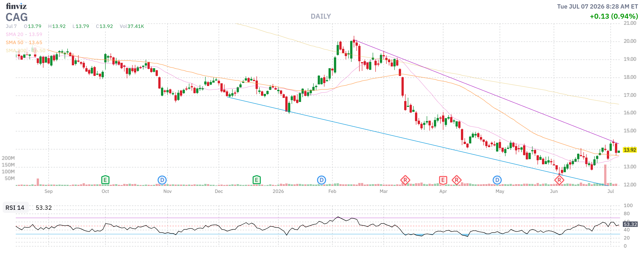Click the DAILY timeframe label
Image resolution: width=644 pixels, height=253 pixels.
(321, 16)
